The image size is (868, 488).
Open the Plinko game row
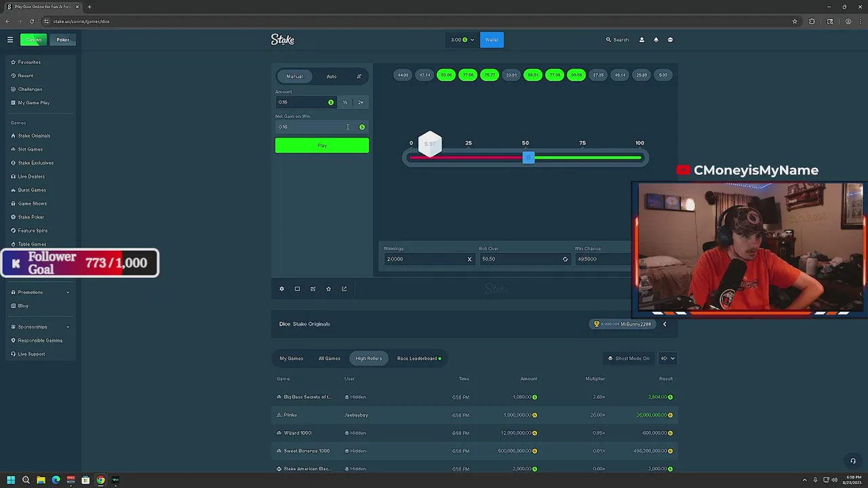[475, 415]
